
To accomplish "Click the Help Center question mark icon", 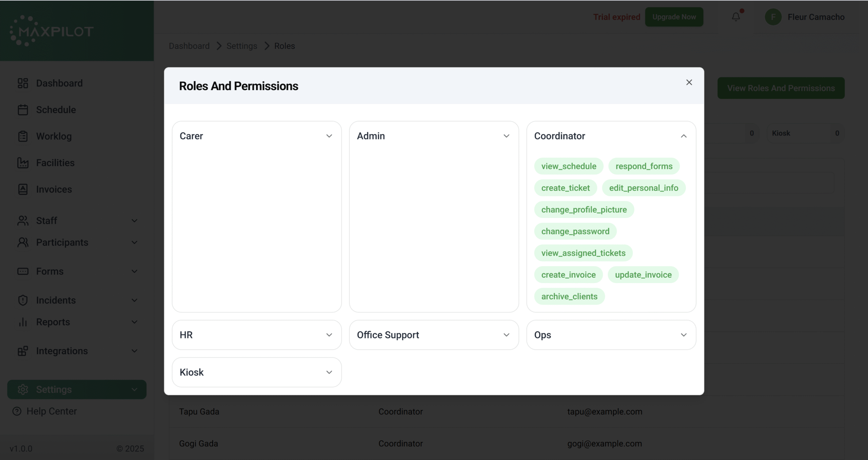I will click(x=17, y=411).
